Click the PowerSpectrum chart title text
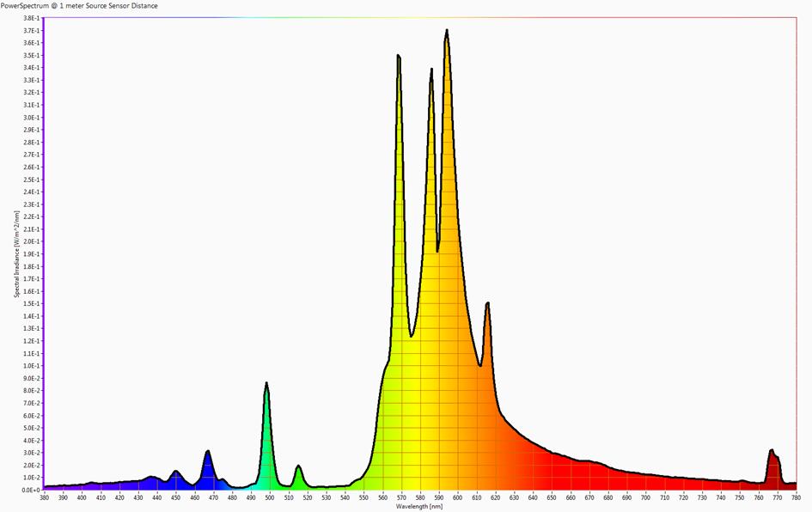The image size is (812, 512). 79,6
